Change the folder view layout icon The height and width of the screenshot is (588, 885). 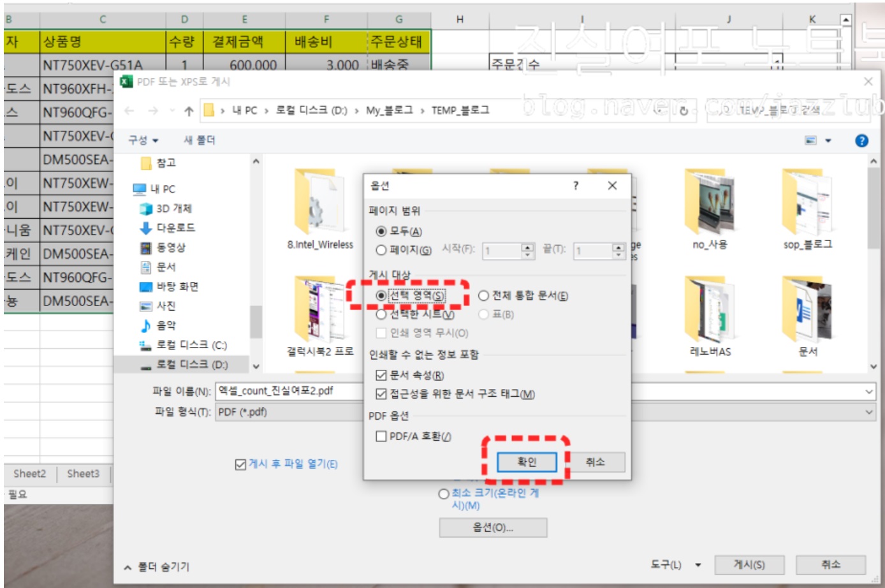pyautogui.click(x=811, y=140)
